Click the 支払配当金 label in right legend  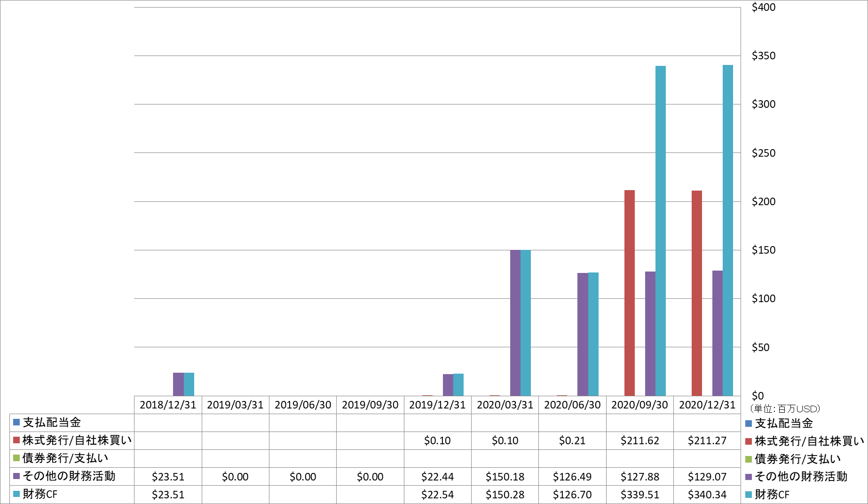[x=784, y=424]
